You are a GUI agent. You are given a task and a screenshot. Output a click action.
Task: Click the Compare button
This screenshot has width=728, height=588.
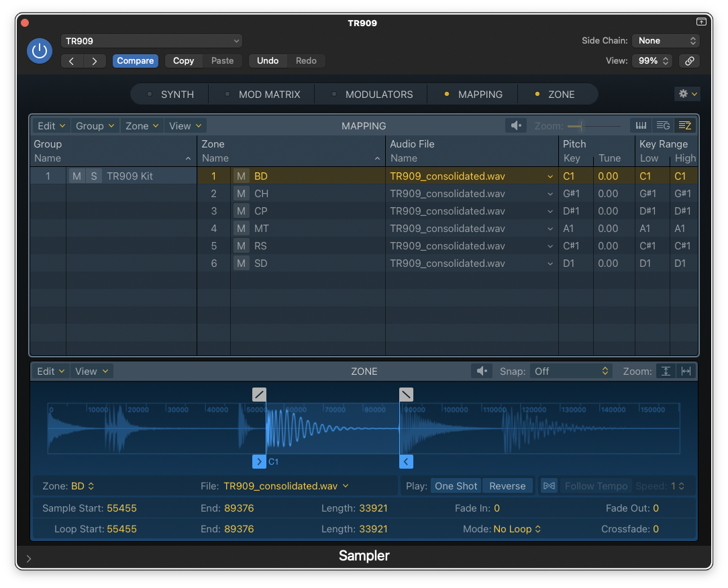point(135,61)
